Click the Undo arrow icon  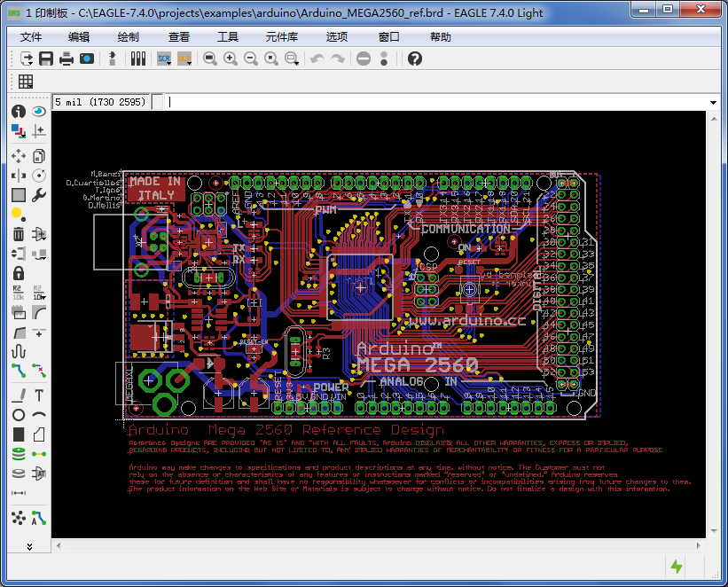point(317,59)
